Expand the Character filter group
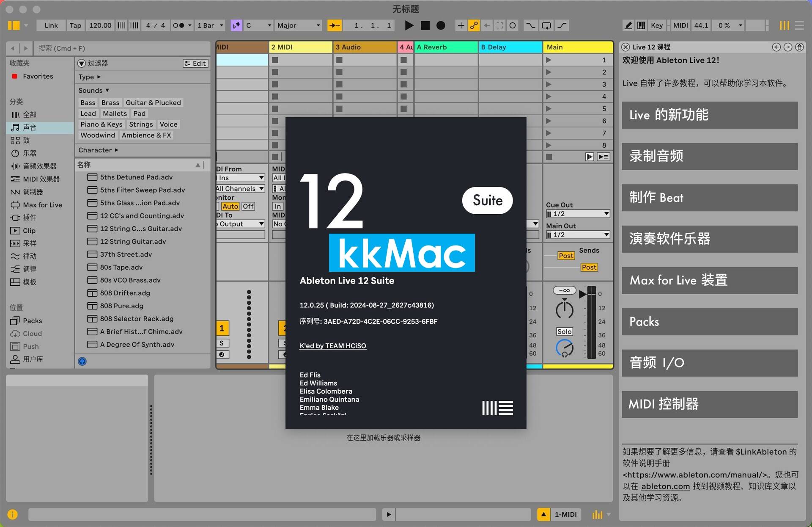 (x=98, y=150)
